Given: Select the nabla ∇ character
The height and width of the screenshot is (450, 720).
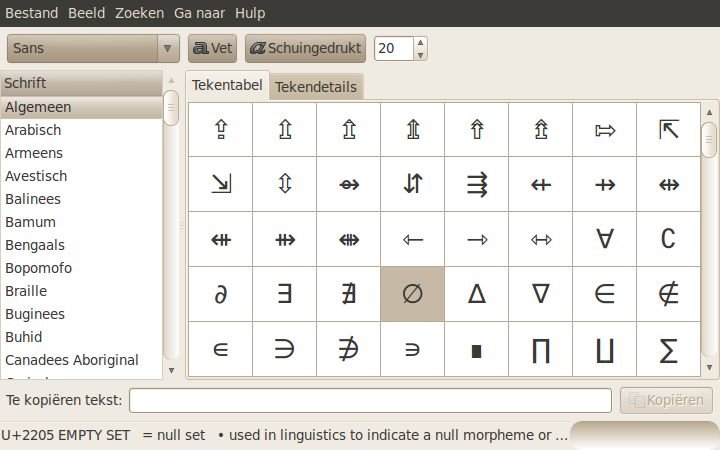Looking at the screenshot, I should point(540,294).
